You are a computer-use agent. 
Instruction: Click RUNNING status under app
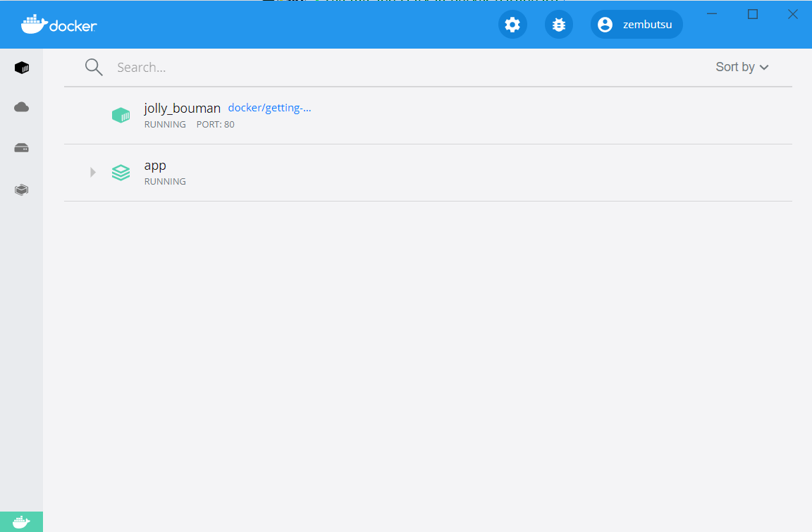pyautogui.click(x=165, y=182)
